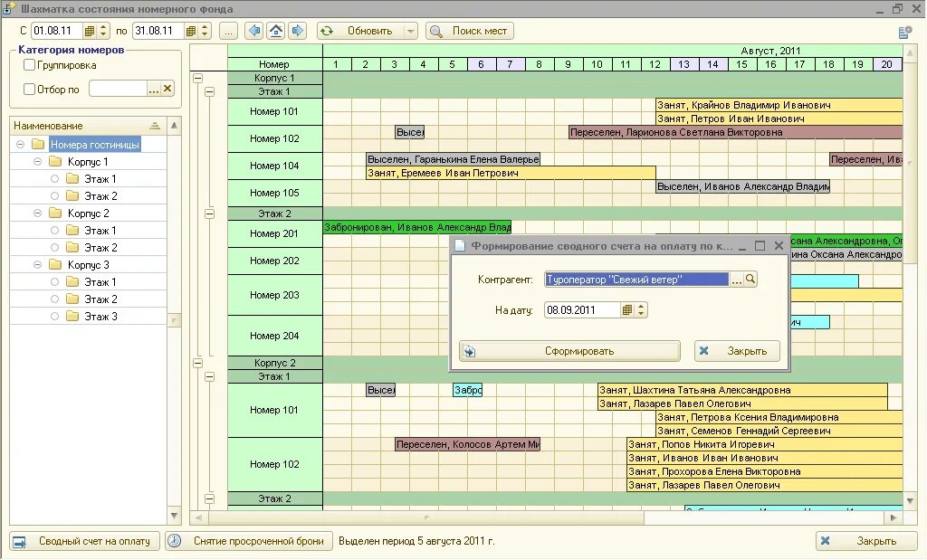The image size is (927, 560).
Task: Open calendar picker for start date 01.08.11
Action: pos(90,31)
